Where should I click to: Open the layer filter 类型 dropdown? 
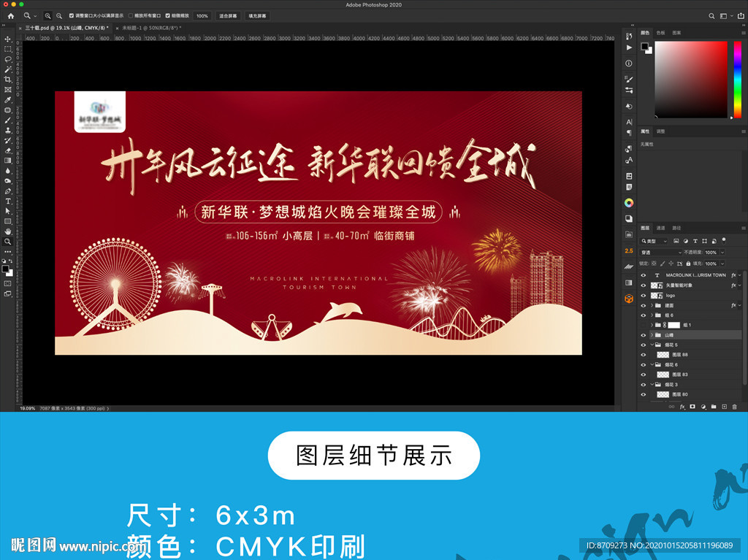click(x=654, y=241)
